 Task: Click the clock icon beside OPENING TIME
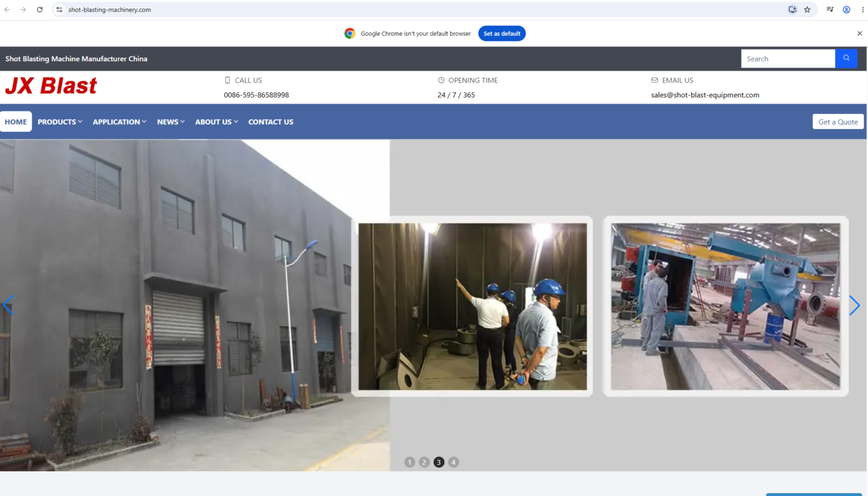pos(441,80)
